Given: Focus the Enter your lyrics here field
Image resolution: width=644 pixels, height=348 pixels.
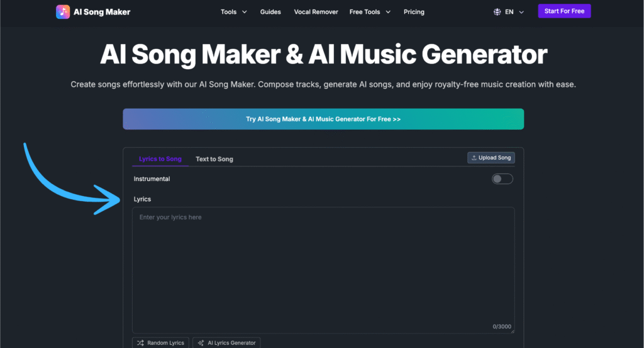Looking at the screenshot, I should point(323,270).
